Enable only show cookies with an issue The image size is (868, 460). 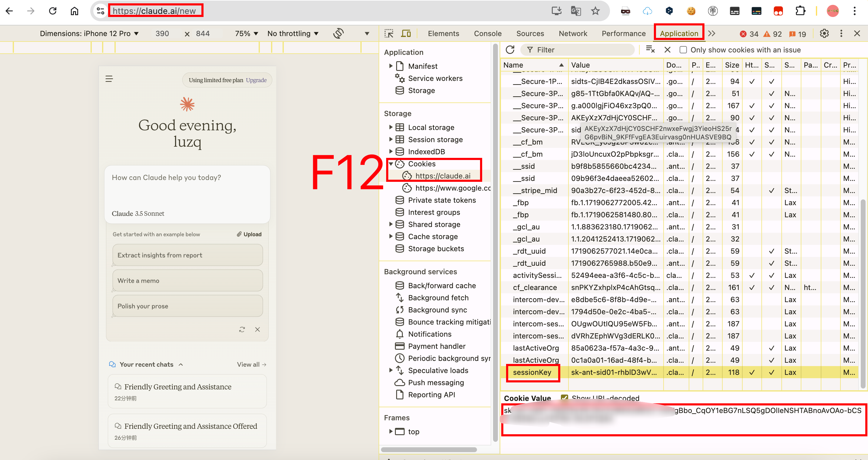tap(683, 50)
